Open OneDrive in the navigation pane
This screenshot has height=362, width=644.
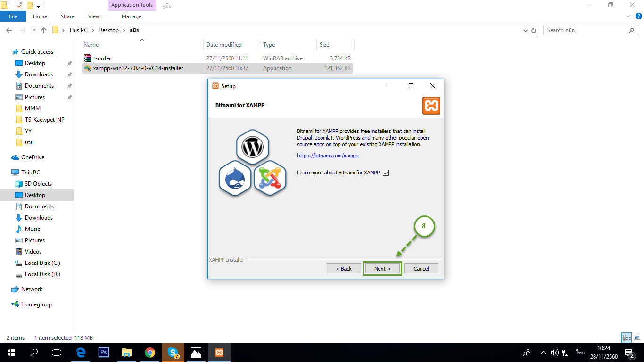33,157
